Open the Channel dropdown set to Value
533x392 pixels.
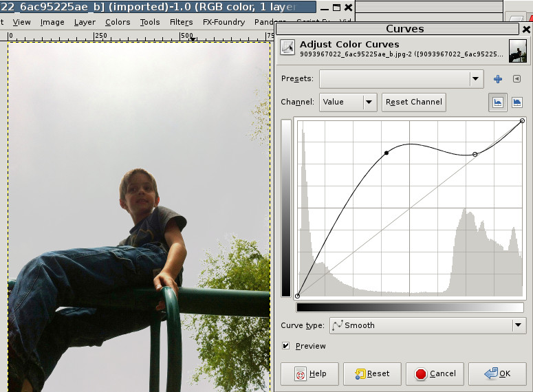point(348,102)
